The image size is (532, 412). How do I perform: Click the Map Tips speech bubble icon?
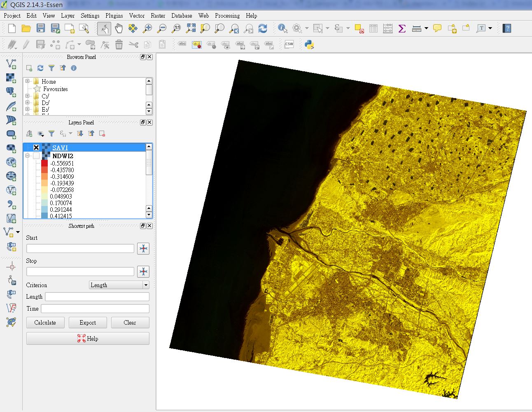437,28
